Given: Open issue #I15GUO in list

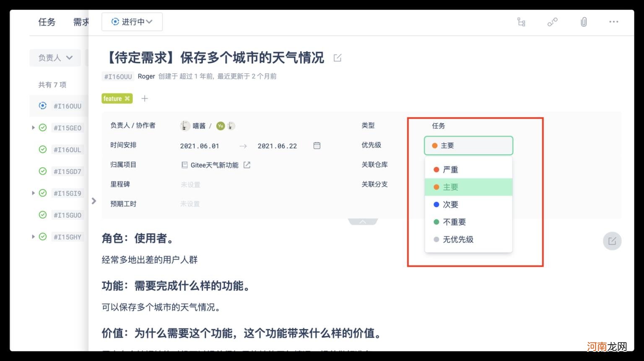Looking at the screenshot, I should 68,215.
